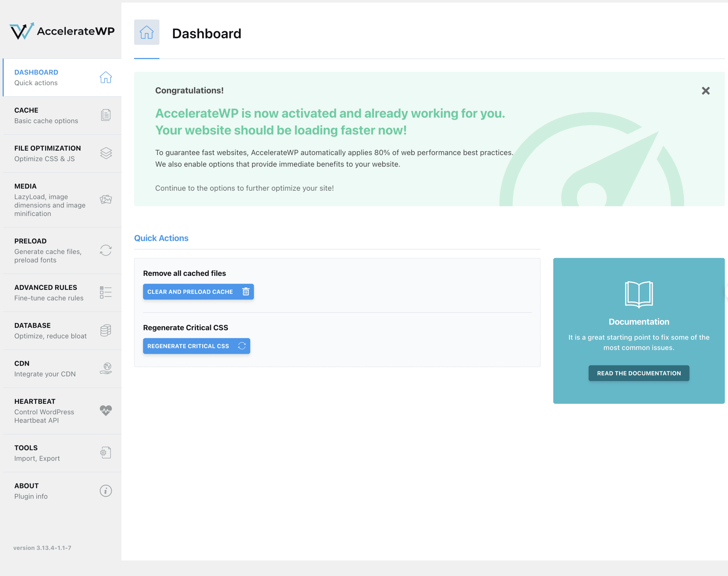Click the AccelerateWP logo
728x576 pixels.
click(62, 31)
